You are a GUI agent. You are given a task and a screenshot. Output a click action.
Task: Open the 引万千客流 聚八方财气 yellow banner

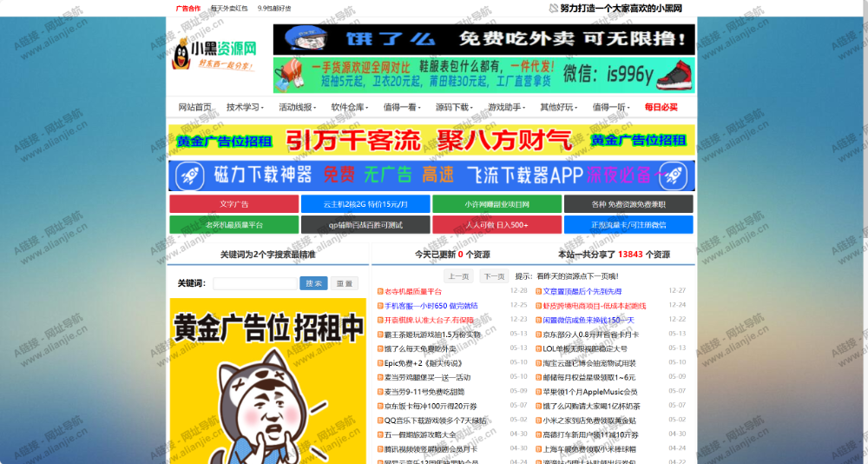pyautogui.click(x=431, y=140)
